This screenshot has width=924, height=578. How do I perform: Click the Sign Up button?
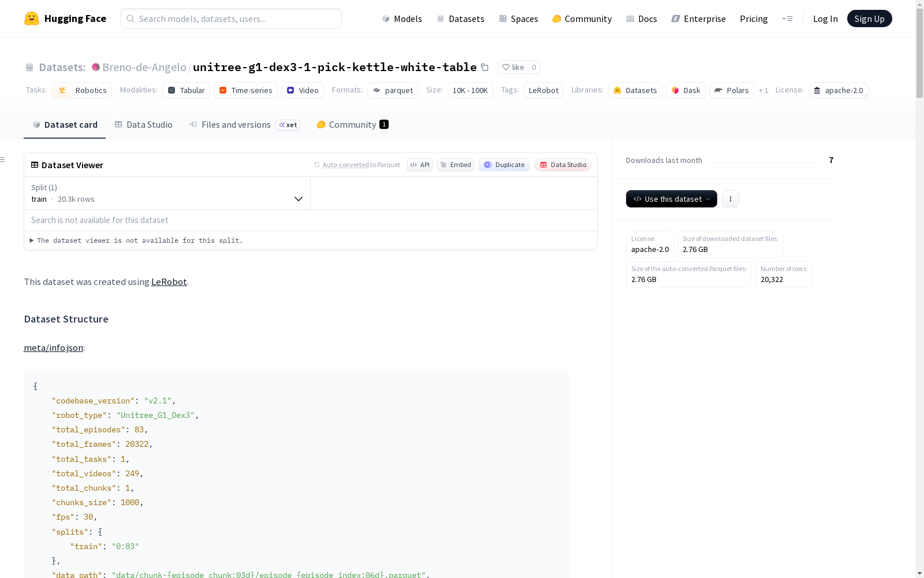869,18
